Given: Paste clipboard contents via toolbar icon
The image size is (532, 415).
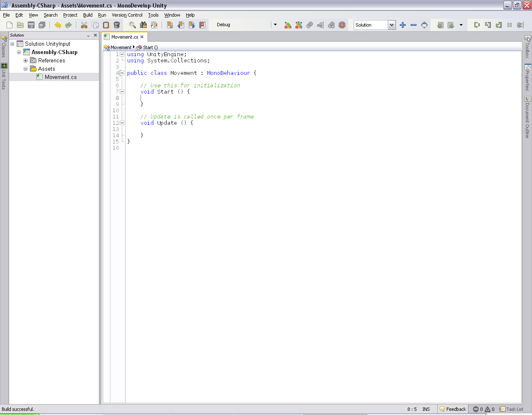Looking at the screenshot, I should click(x=106, y=25).
